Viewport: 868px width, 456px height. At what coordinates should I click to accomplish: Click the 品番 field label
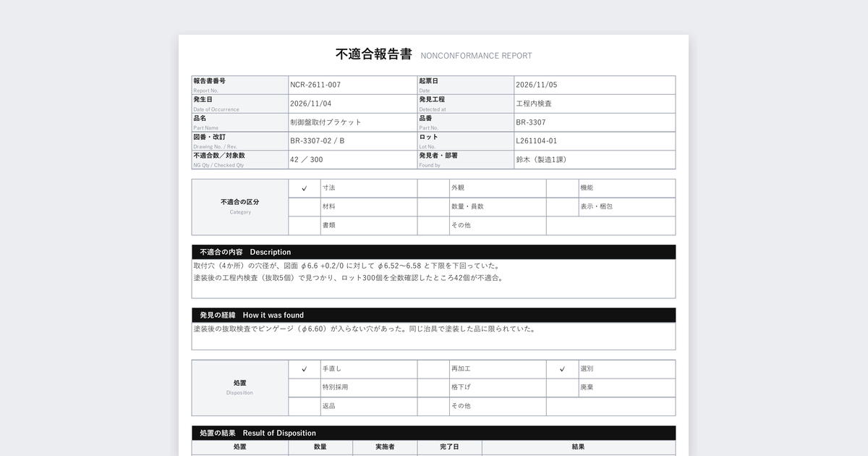tap(425, 118)
